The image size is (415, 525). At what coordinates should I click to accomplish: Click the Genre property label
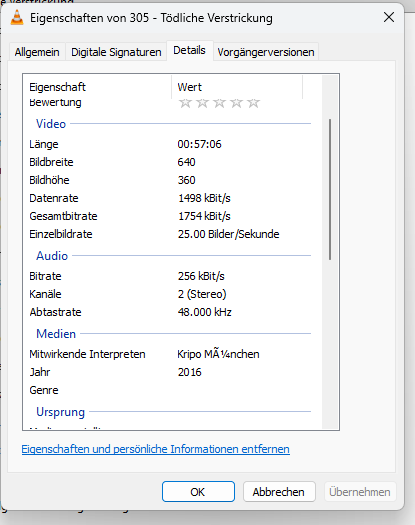click(x=44, y=390)
